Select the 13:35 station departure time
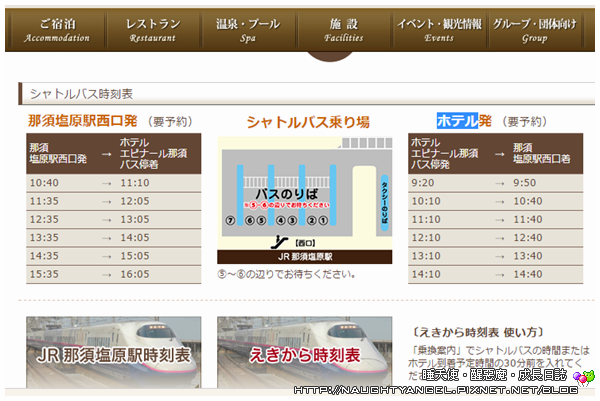The image size is (600, 401). 44,238
